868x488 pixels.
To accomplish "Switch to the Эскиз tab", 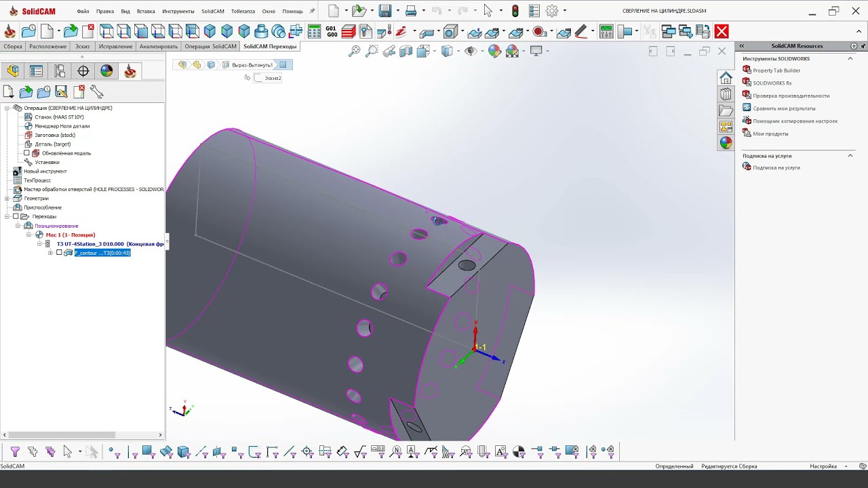I will [x=82, y=46].
